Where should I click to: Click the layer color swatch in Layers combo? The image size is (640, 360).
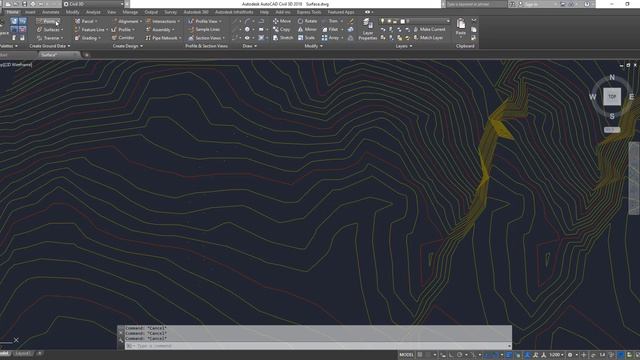coord(402,21)
